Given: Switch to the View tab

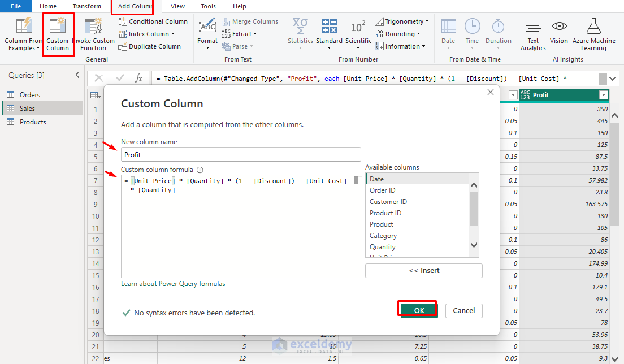Looking at the screenshot, I should 177,6.
